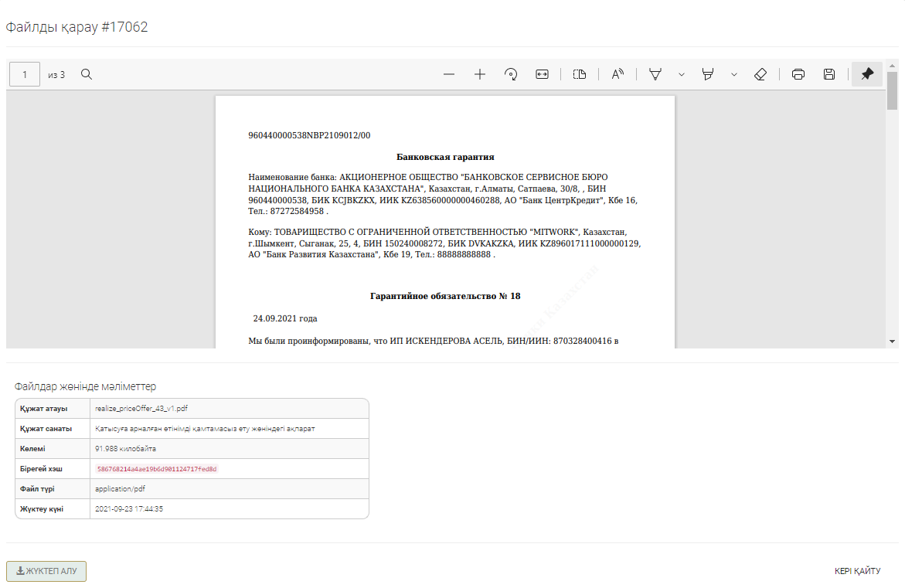Rotate the PDF document
905x588 pixels.
click(x=511, y=74)
